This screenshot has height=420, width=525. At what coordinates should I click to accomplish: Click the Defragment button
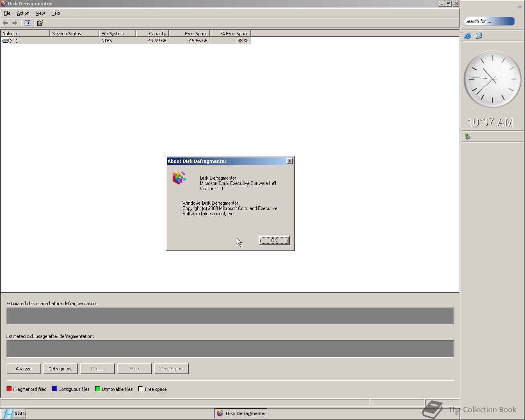60,369
